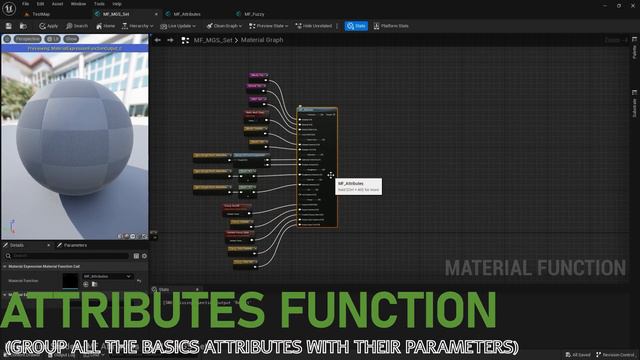
Task: Click browse to asset icon under MF_Attributes
Action: tap(94, 284)
